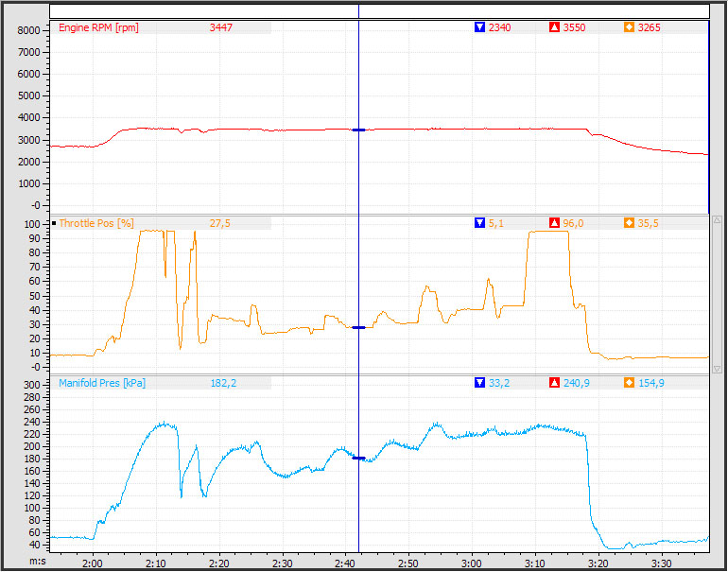Click the m:s time unit label
This screenshot has height=572, width=728.
(x=37, y=561)
